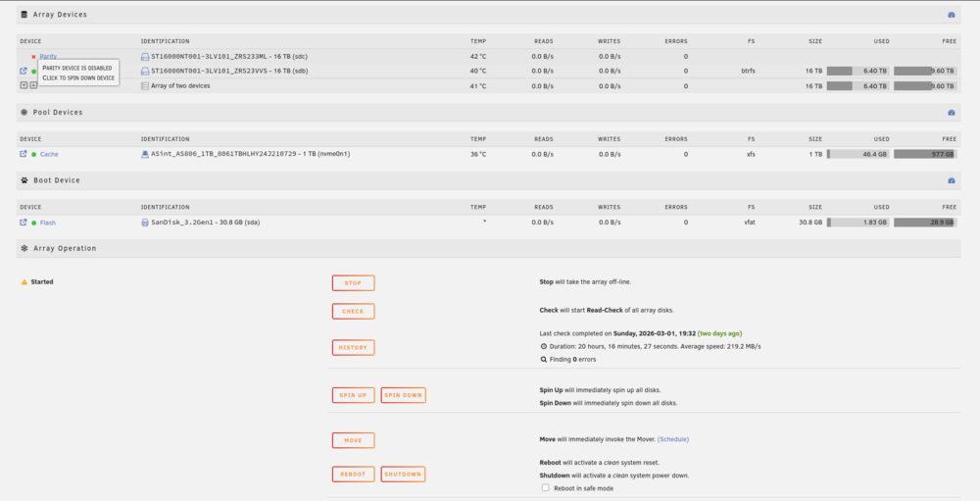Click the Array of two devices 9.60 TB free bar
Image resolution: width=980 pixels, height=501 pixels.
925,85
